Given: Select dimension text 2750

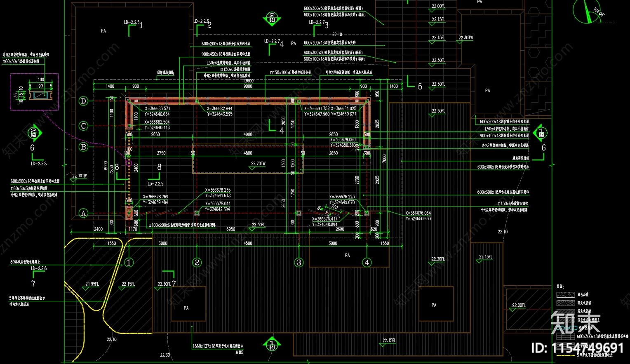Looking at the screenshot, I should (x=161, y=153).
